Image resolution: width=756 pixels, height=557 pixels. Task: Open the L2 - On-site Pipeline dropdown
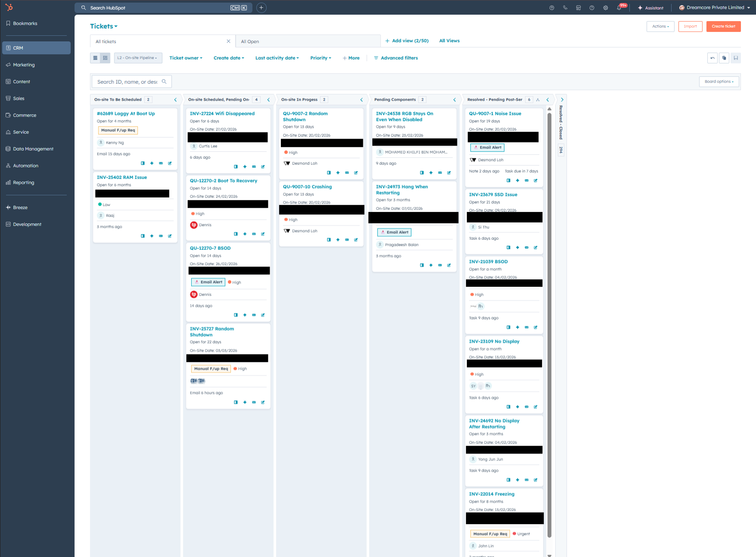pos(138,58)
